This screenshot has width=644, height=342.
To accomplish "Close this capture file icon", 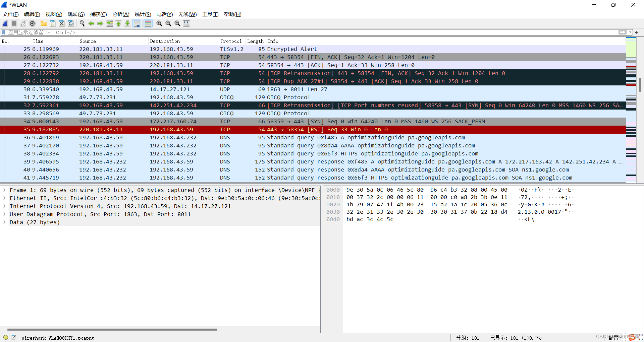I will coord(62,23).
